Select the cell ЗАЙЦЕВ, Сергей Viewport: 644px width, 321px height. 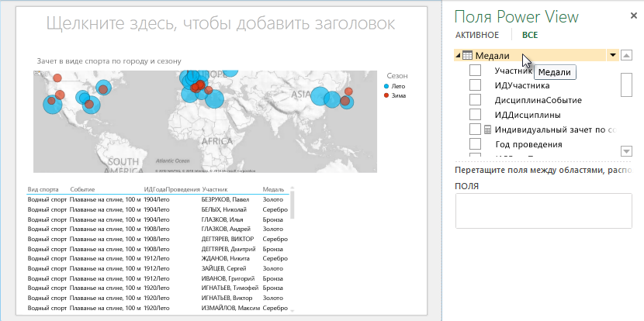[x=223, y=268]
